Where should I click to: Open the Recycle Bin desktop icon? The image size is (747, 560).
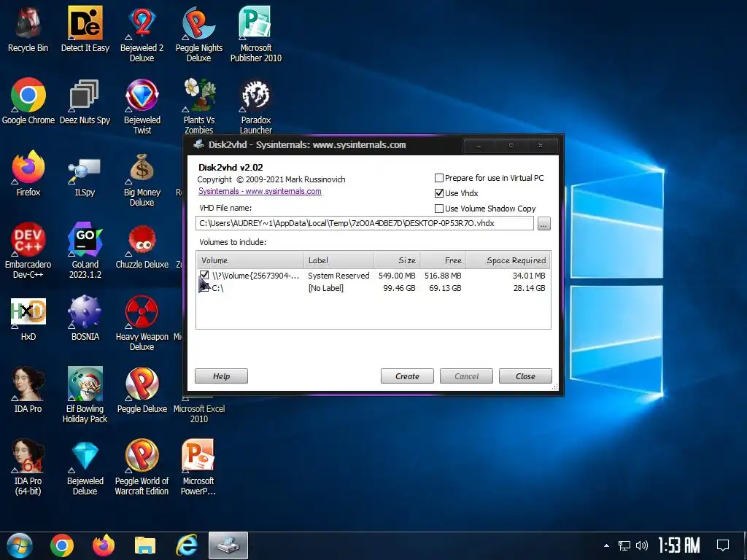[x=28, y=31]
